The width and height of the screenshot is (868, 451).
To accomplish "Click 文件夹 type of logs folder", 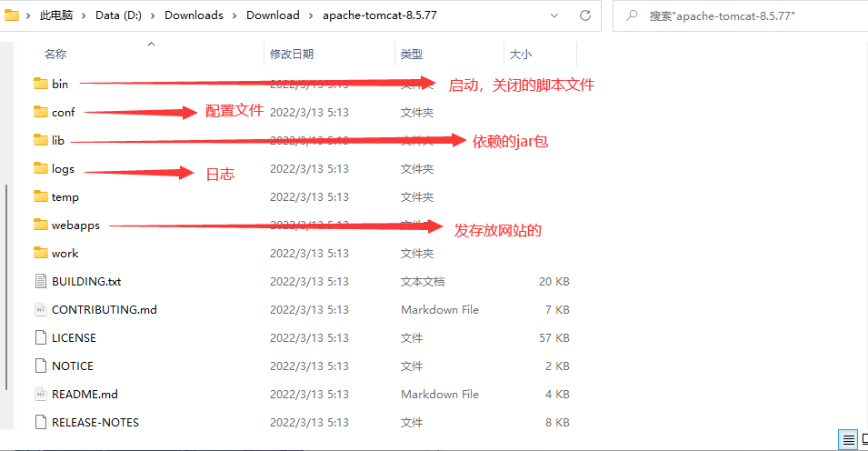I will (417, 168).
